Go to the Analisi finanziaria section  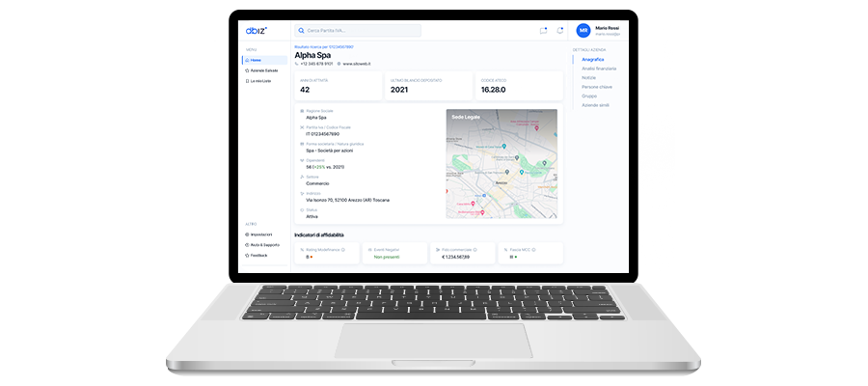point(599,69)
